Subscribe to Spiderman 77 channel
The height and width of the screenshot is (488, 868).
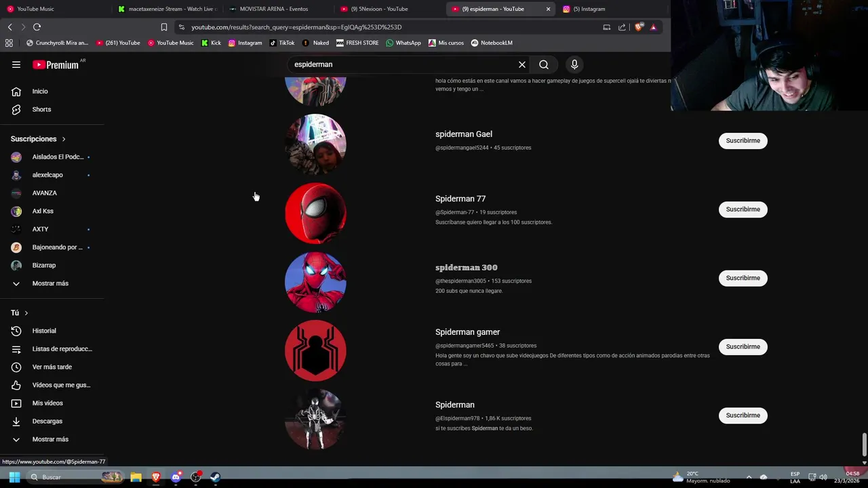(x=743, y=209)
